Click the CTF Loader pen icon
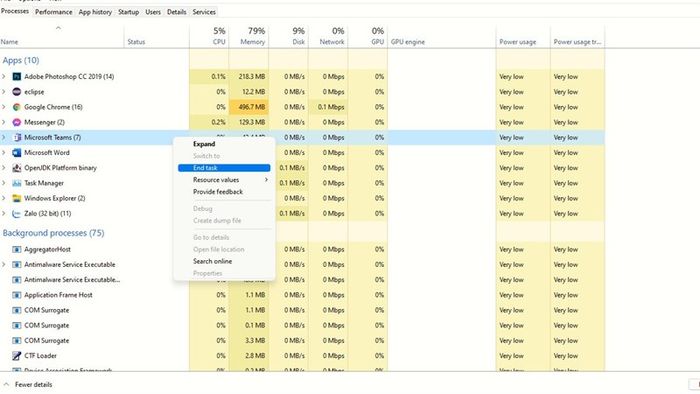Screen dimensions: 700x394 tap(17, 356)
